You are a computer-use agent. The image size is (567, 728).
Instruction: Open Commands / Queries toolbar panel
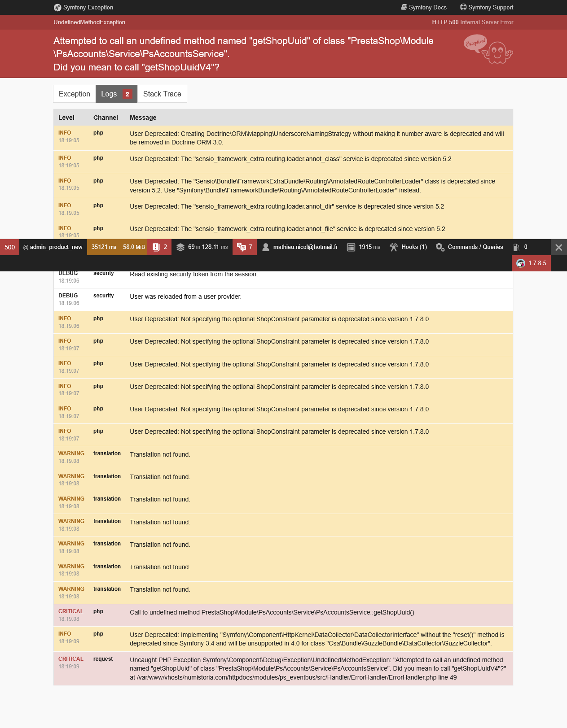(470, 247)
